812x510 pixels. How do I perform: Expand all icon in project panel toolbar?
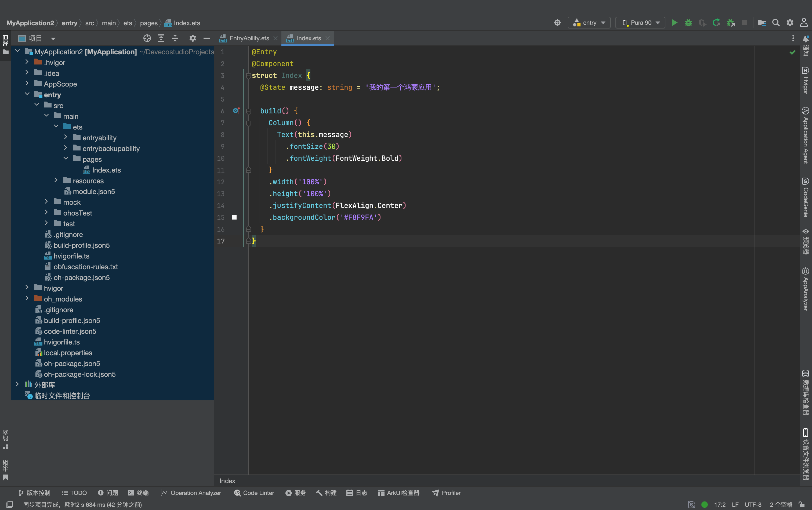point(161,38)
